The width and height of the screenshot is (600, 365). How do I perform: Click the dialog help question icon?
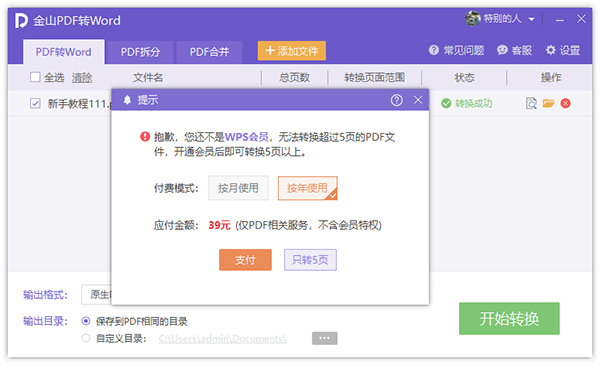click(396, 100)
